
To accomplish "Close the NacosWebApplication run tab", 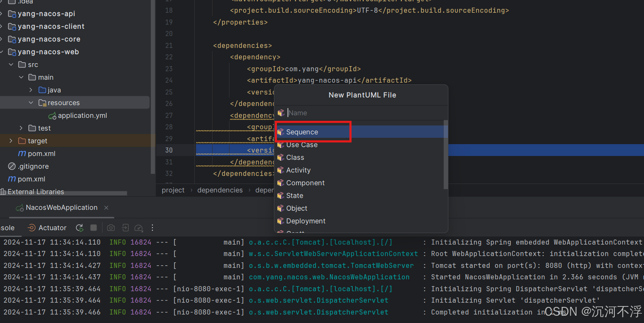I will tap(106, 207).
